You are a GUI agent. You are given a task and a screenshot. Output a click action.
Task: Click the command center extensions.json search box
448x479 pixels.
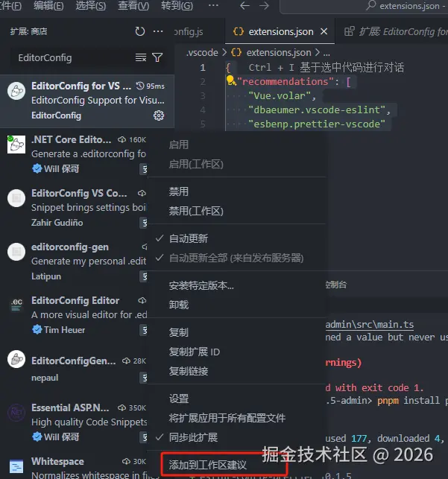point(364,6)
